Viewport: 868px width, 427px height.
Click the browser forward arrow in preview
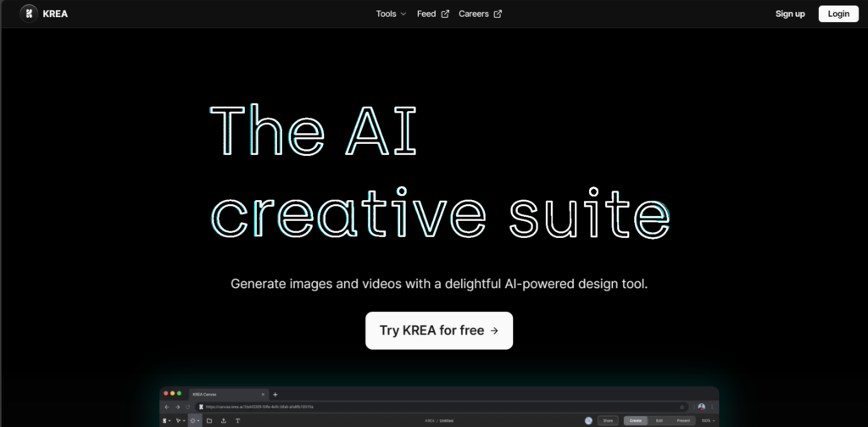click(x=178, y=407)
